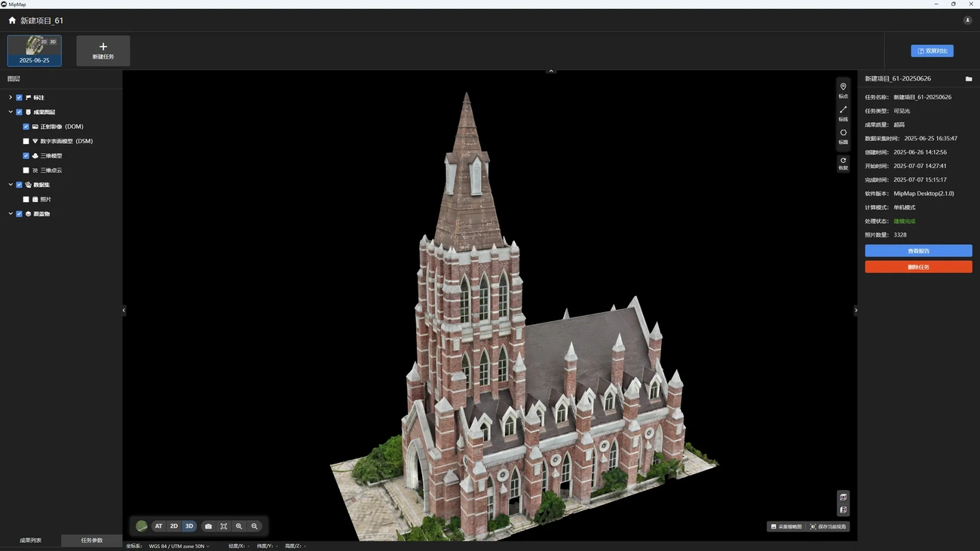Select the 标点 point marker tool

843,90
